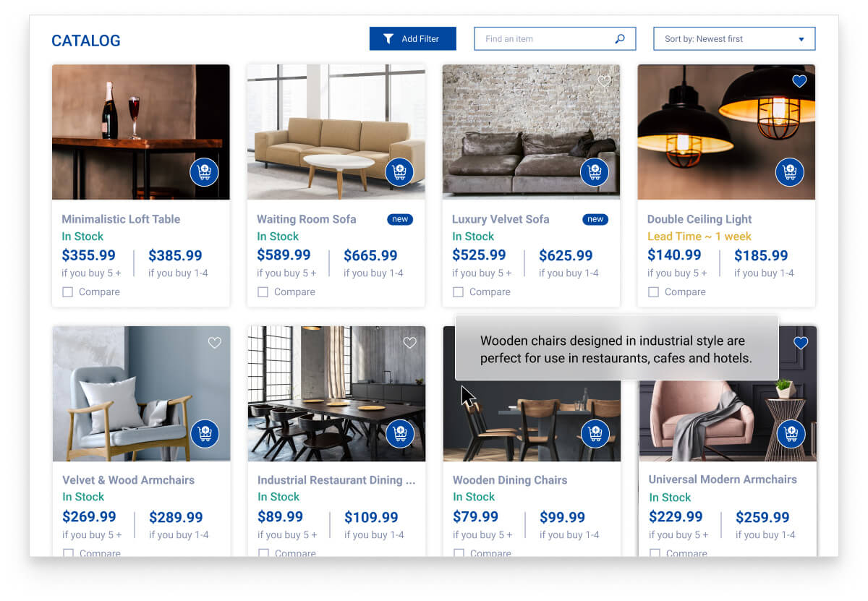The height and width of the screenshot is (601, 868).
Task: Add Minimalistic Loft Table to cart
Action: point(204,172)
